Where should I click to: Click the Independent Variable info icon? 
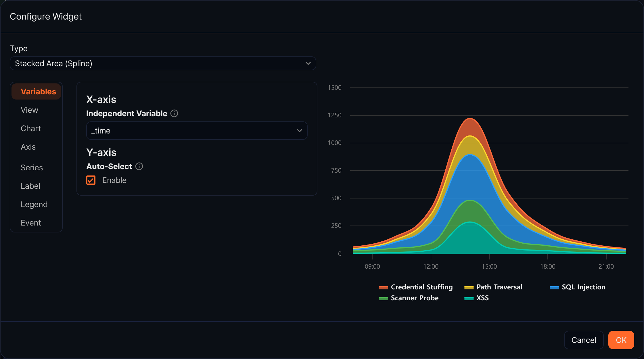click(174, 113)
